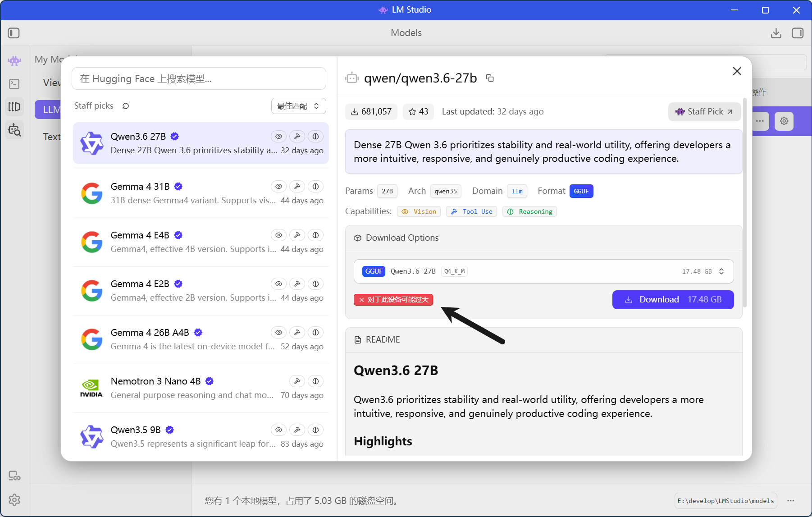Click the reasoning icon on Qwen3.5 9B
Screen dimensions: 812x517
point(316,430)
